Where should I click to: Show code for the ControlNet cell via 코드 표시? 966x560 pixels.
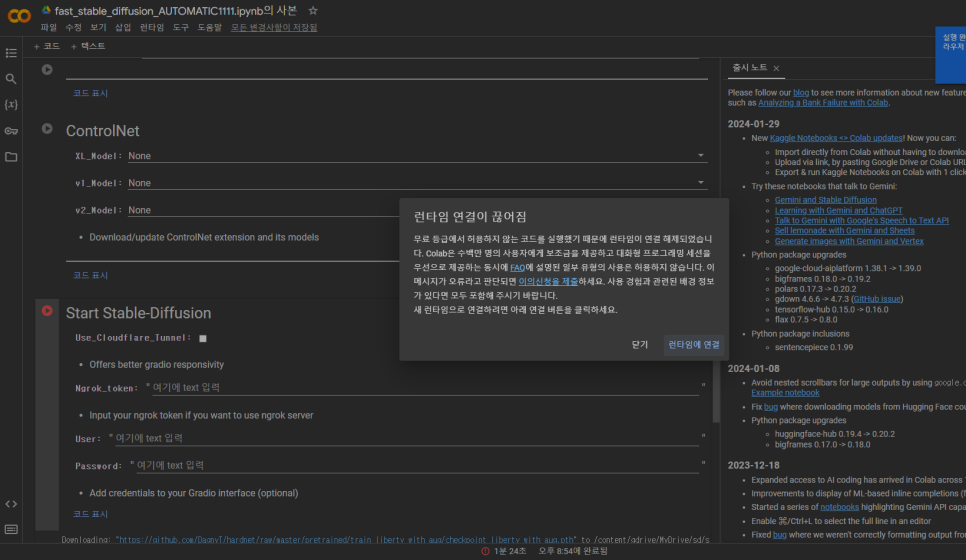click(90, 275)
